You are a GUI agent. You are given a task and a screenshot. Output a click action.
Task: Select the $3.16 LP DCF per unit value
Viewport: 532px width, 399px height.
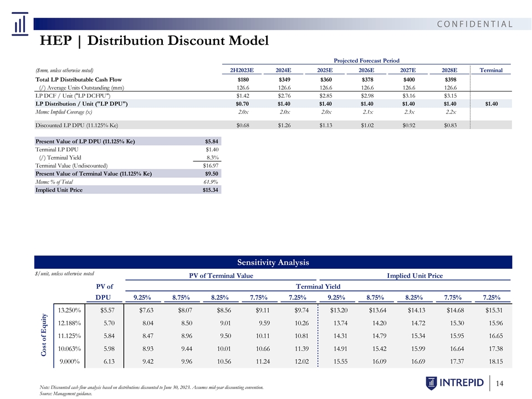tap(409, 96)
